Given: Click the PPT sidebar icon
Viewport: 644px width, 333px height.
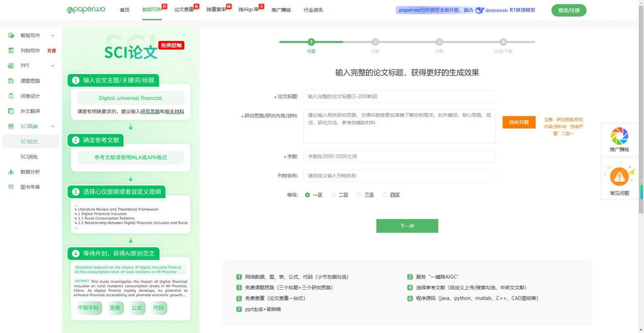Looking at the screenshot, I should 11,66.
